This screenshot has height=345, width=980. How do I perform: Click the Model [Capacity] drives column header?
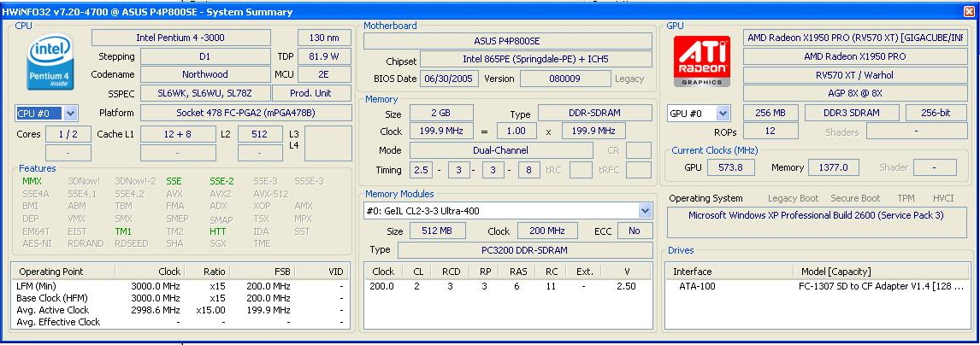click(x=835, y=272)
